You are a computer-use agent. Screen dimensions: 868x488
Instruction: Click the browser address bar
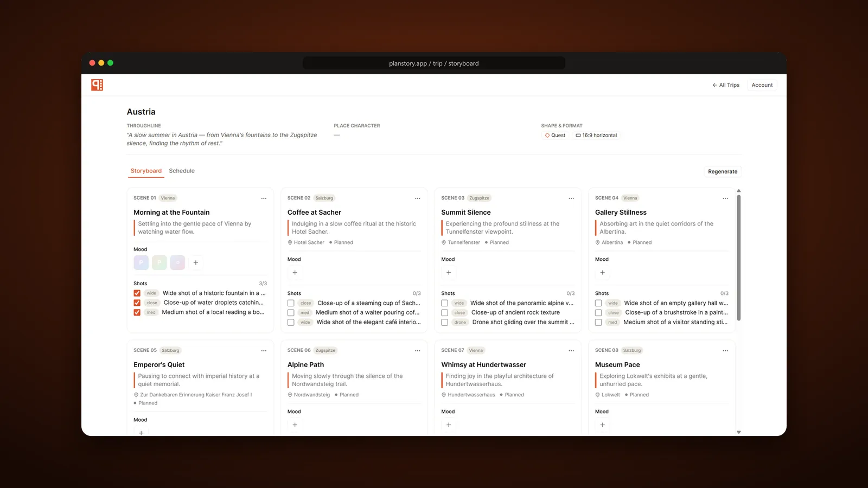click(434, 63)
